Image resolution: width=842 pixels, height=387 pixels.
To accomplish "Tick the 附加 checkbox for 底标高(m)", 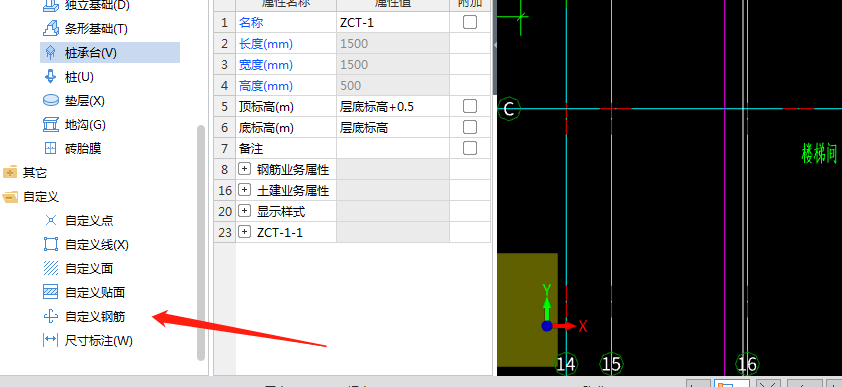I will [x=470, y=127].
